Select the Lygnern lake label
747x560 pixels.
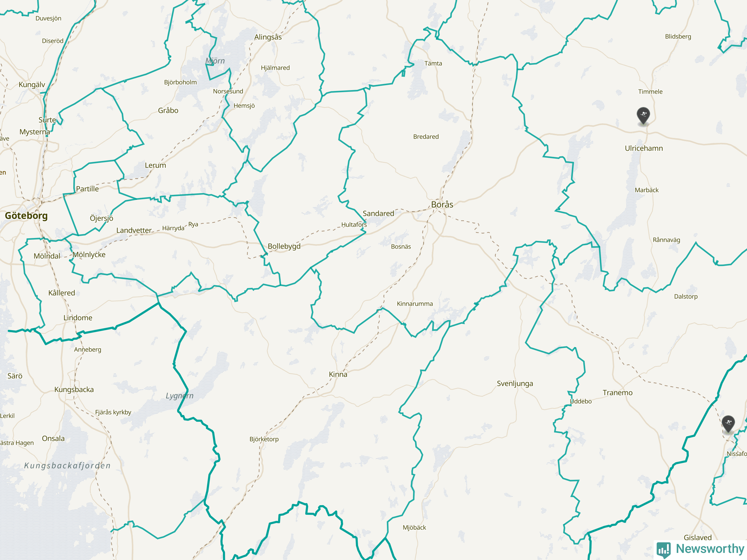click(180, 395)
